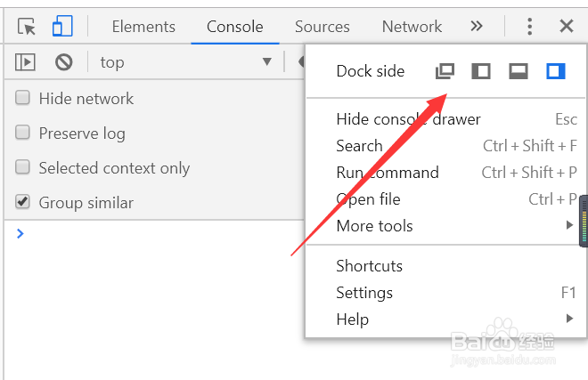The image size is (588, 380).
Task: Switch to the Elements tab
Action: 143,27
